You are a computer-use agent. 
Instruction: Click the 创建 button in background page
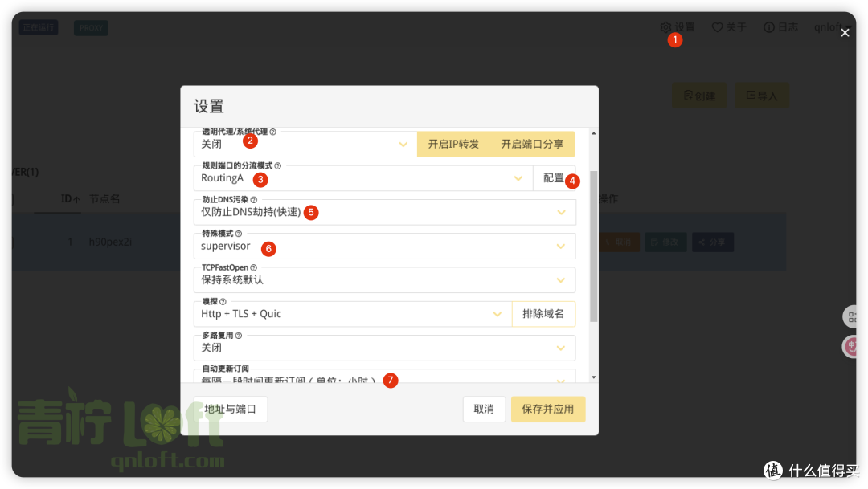699,96
